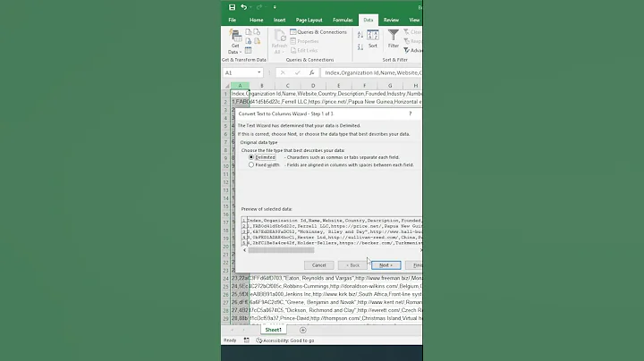Click Cancel in the wizard
Image resolution: width=644 pixels, height=361 pixels.
point(318,265)
